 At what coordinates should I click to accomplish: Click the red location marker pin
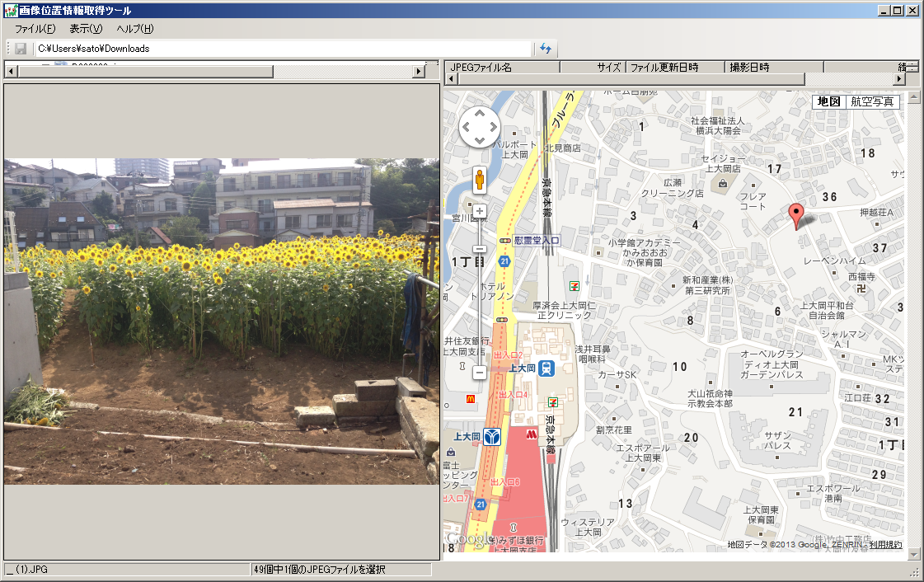[795, 216]
